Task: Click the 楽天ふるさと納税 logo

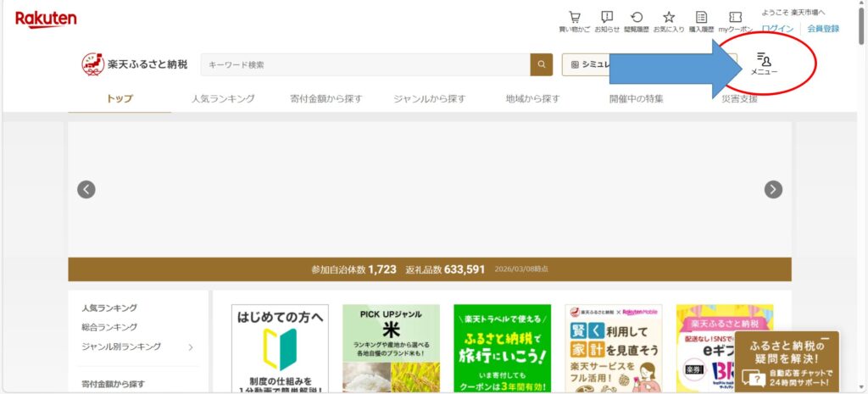Action: (135, 64)
